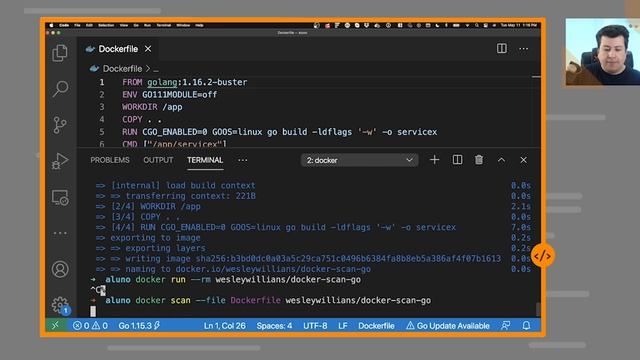This screenshot has height=360, width=640.
Task: Click line 4 COPY . .
Action: [x=142, y=120]
